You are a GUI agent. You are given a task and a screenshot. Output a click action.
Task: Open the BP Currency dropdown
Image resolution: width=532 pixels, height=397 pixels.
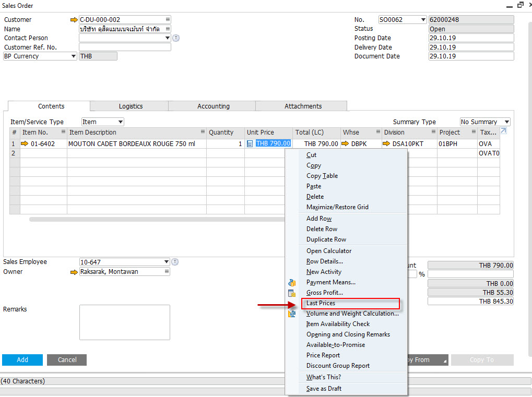73,56
